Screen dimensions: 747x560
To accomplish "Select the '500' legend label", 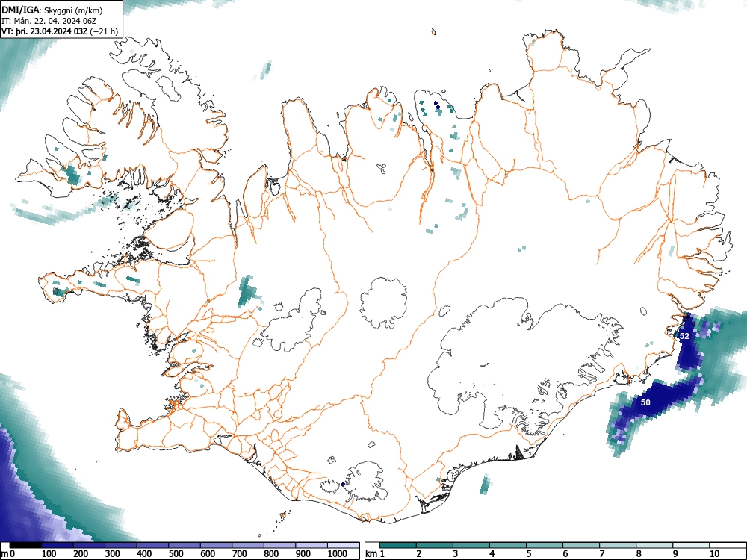I will pos(176,554).
